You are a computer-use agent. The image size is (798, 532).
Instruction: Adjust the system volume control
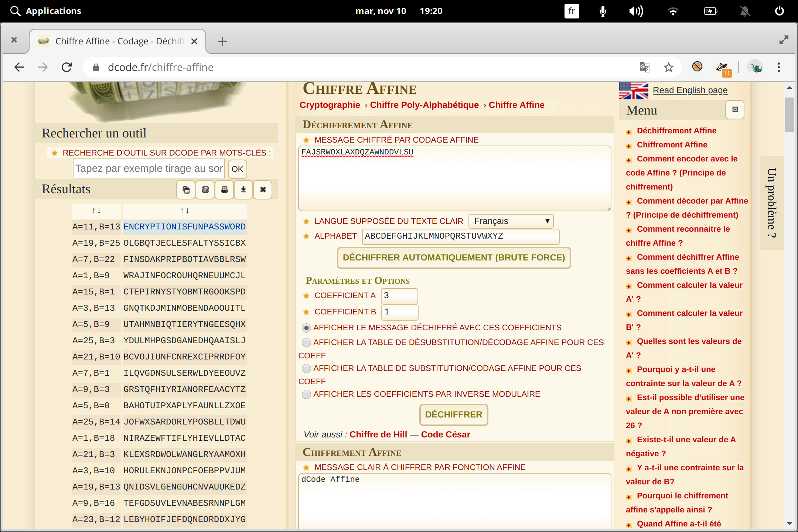pos(636,11)
